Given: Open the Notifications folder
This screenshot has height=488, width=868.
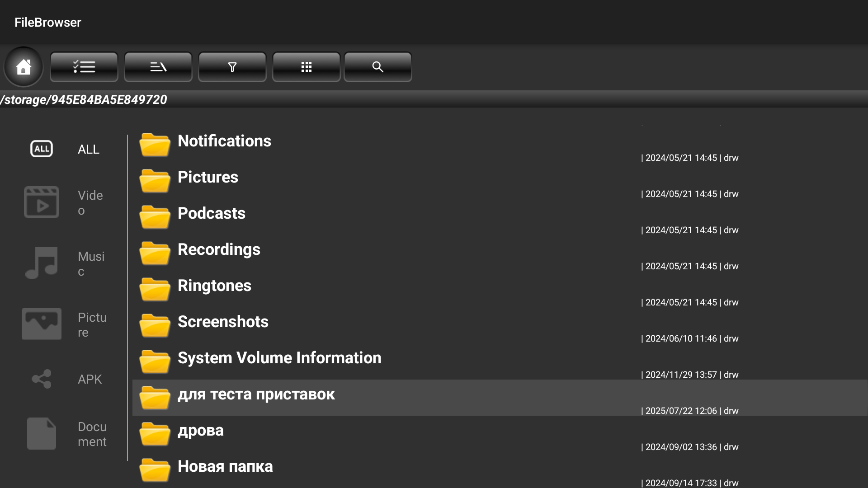Looking at the screenshot, I should [224, 141].
